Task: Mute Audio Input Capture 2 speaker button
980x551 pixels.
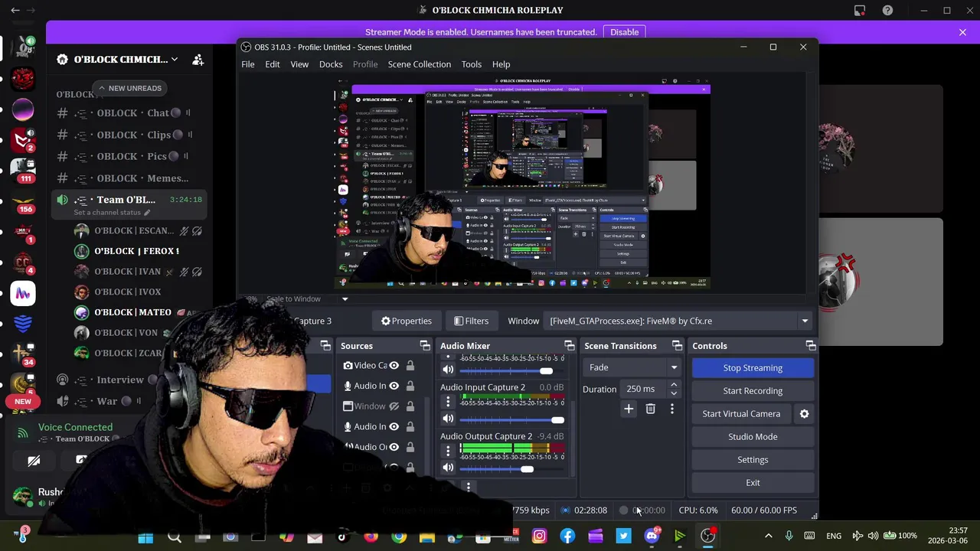Action: point(448,419)
